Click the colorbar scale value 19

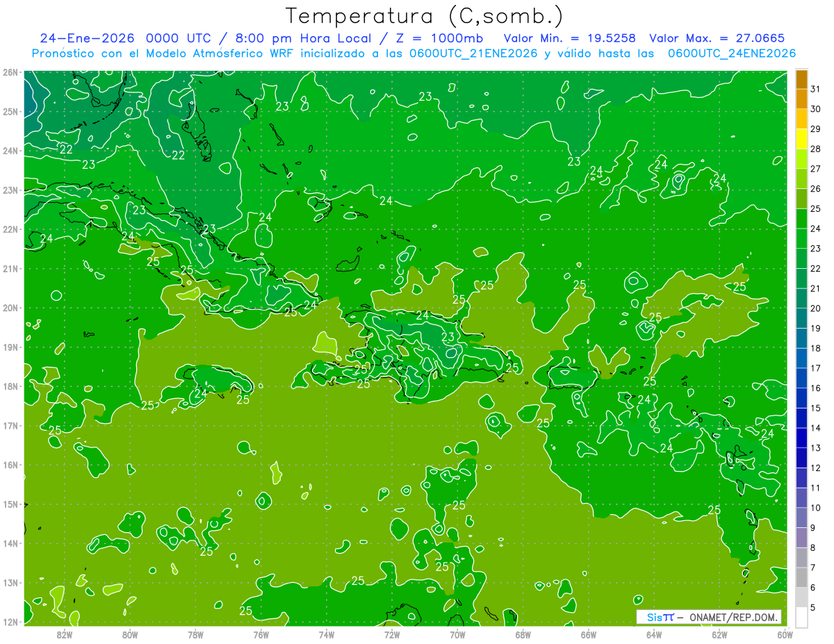(x=815, y=329)
